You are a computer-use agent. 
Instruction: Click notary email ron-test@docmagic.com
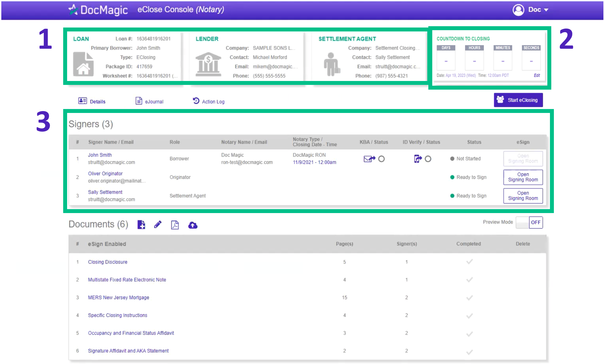pyautogui.click(x=247, y=162)
